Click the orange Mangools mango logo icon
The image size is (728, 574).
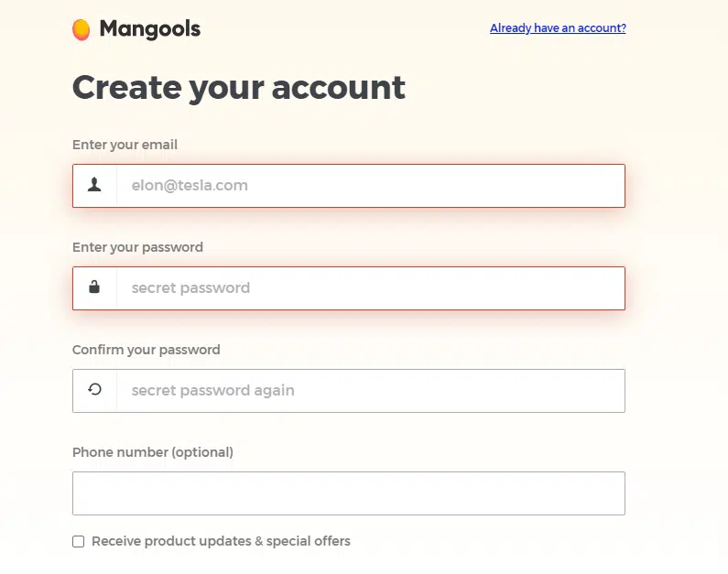[81, 29]
